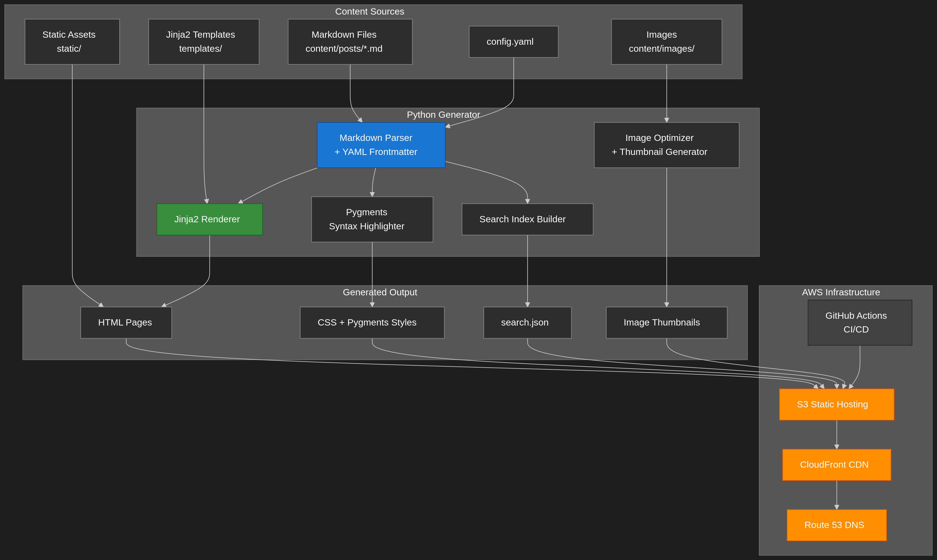Select the Image Optimizer + Thumbnail Generator node
The width and height of the screenshot is (937, 560).
666,145
